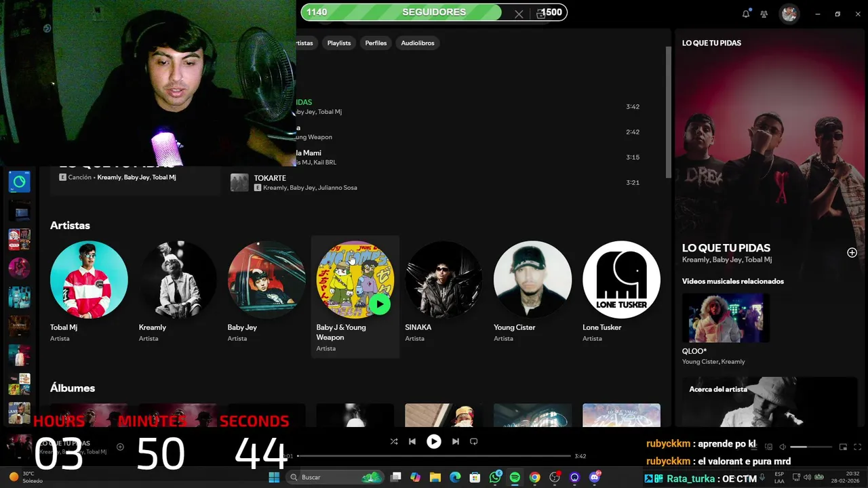This screenshot has height=488, width=868.
Task: Play Baby J & Young Weapon artist
Action: [380, 304]
